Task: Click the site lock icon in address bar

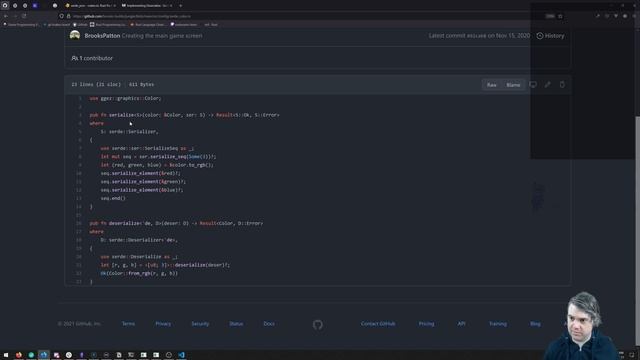Action: click(x=69, y=16)
